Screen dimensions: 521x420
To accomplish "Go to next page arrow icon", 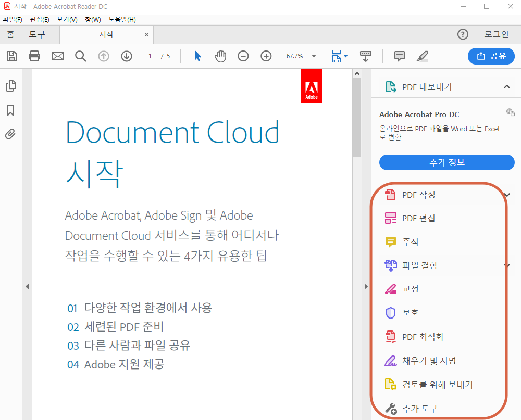I will (x=127, y=56).
